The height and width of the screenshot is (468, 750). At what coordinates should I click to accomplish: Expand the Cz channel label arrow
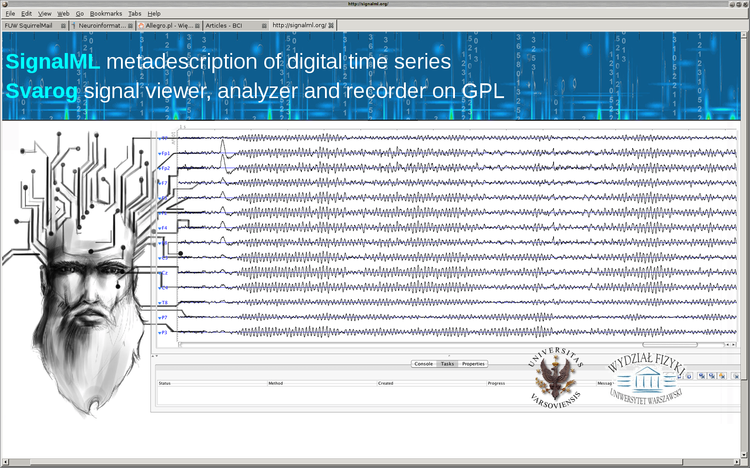pos(159,273)
